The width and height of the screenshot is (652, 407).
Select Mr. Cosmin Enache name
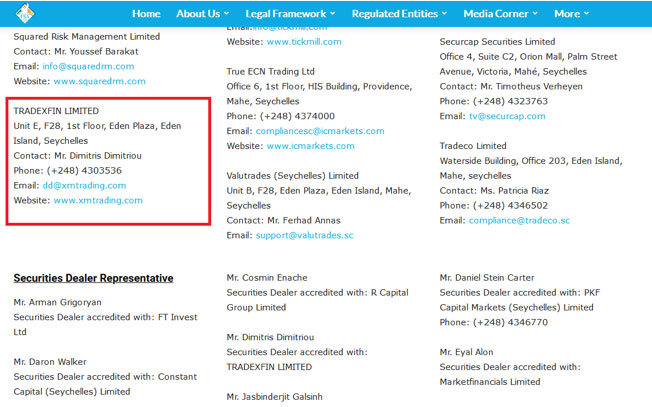[267, 278]
